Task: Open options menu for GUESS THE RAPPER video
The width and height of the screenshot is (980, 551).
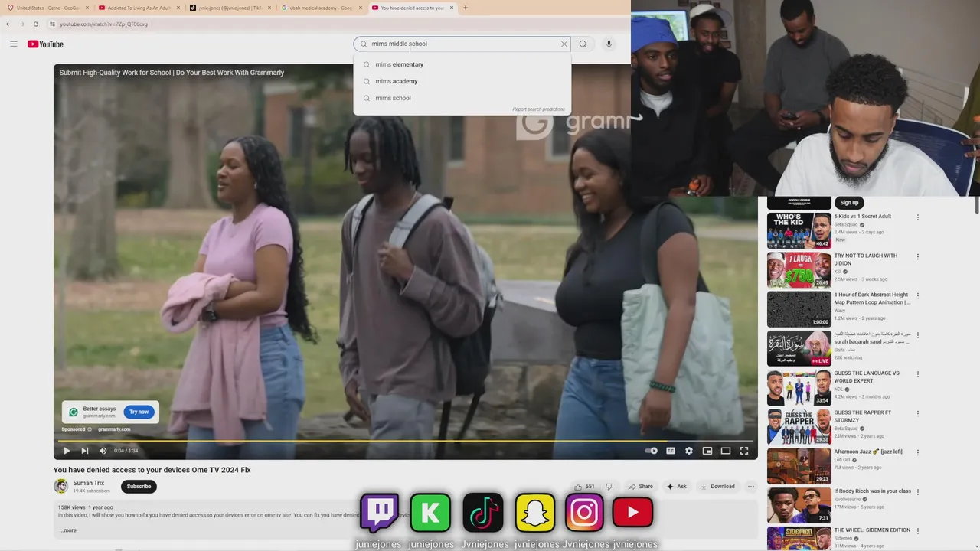Action: [x=918, y=413]
